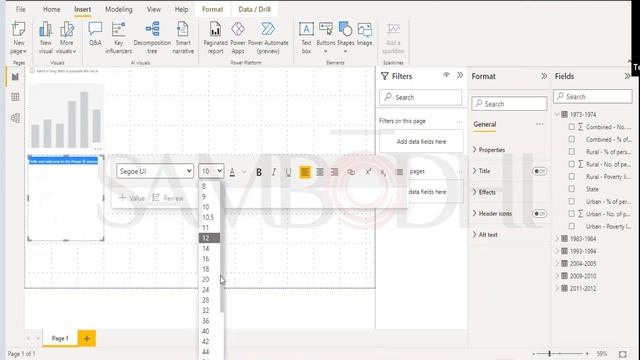The width and height of the screenshot is (640, 360).
Task: Adjust the zoom slider
Action: click(x=549, y=353)
